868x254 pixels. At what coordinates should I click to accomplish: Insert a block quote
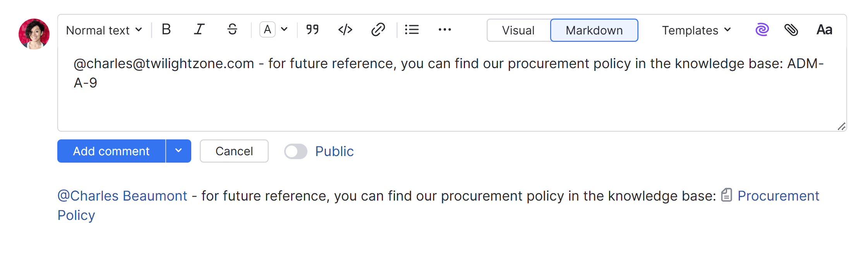click(312, 29)
